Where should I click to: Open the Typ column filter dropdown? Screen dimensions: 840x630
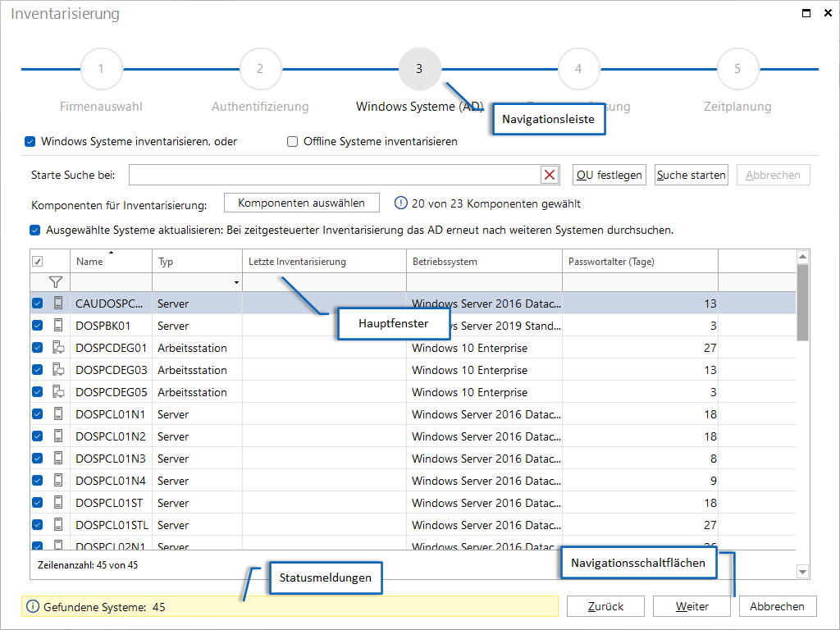[236, 282]
